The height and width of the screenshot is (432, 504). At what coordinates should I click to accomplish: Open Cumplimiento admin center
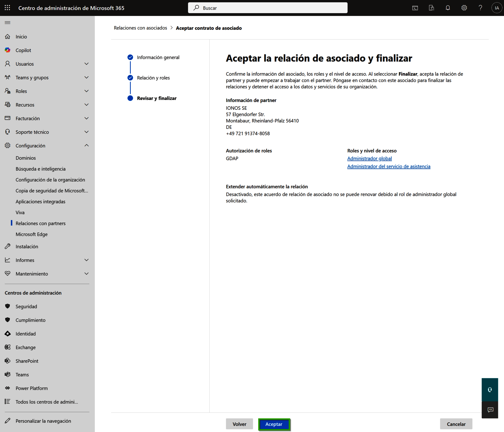(x=30, y=320)
